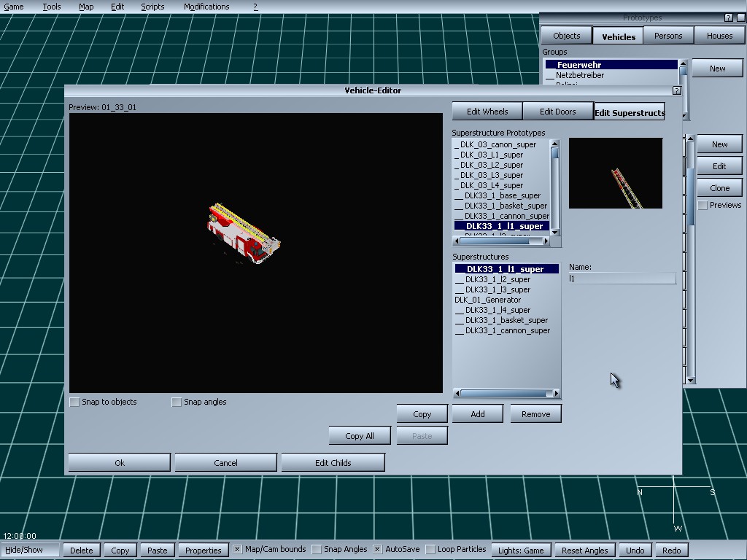Click right arrow of Superstructures horizontal scrollbar
Screen dimensions: 747x560
coord(556,394)
